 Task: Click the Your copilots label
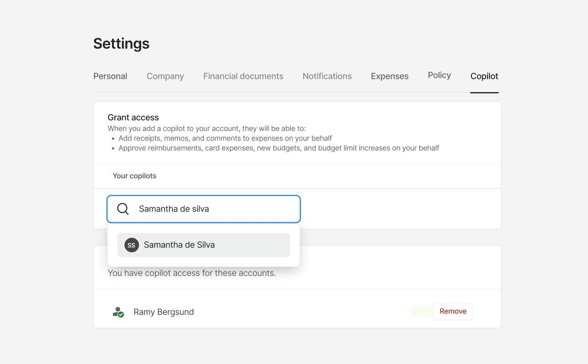134,176
